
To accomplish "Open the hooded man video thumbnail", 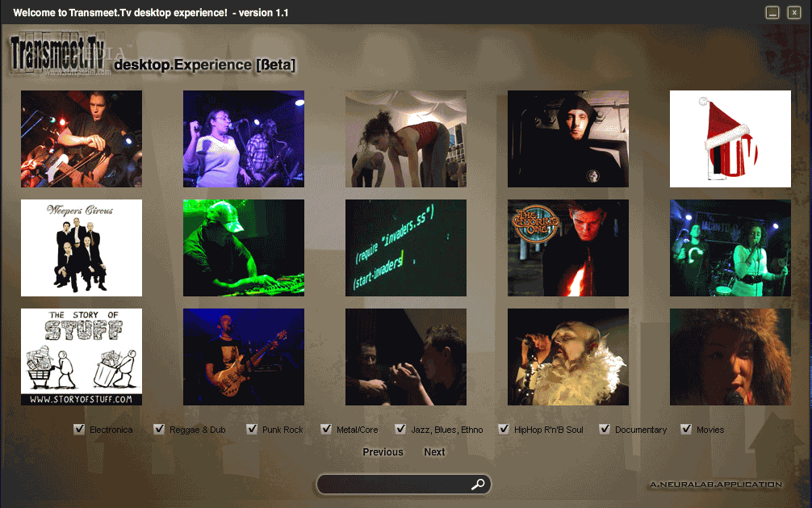I will pos(568,139).
